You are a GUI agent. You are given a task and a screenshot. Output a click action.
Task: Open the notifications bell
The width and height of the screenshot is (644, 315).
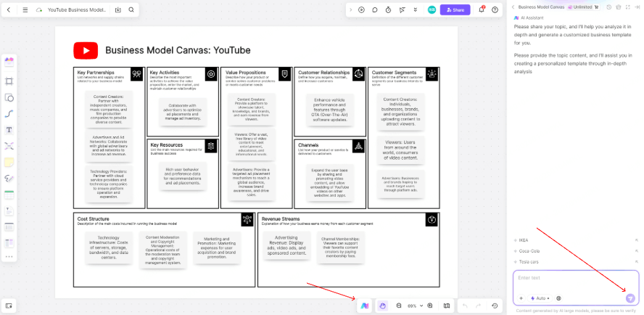(482, 10)
